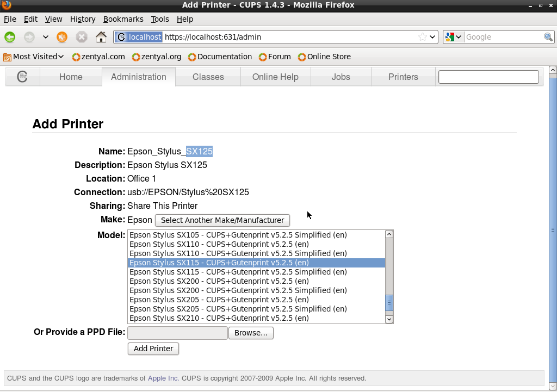Select Epson Stylus SX200 Simplified model
Viewport: 557px width, 392px height.
[x=256, y=290]
